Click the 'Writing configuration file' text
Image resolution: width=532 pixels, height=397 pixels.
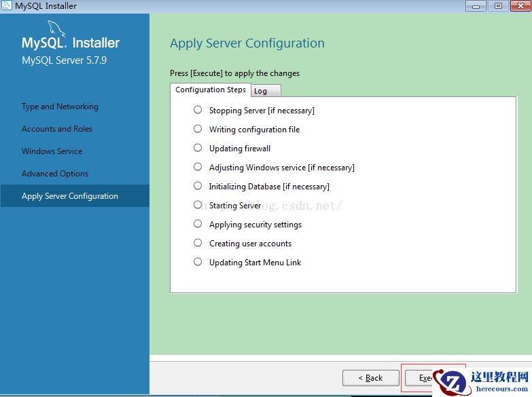tap(255, 130)
